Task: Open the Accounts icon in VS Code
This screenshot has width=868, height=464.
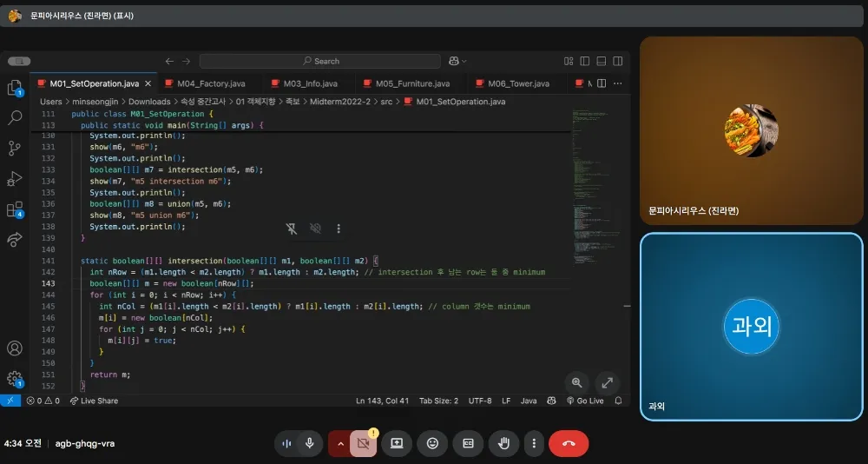Action: pyautogui.click(x=15, y=348)
